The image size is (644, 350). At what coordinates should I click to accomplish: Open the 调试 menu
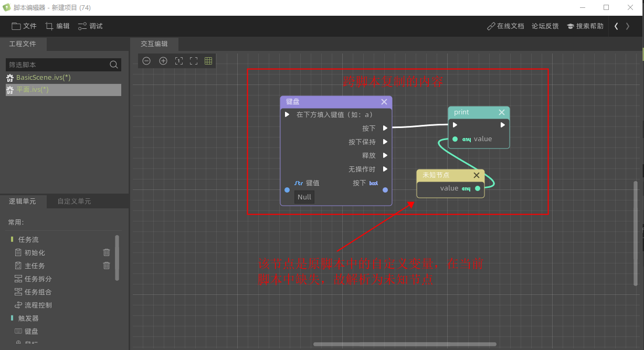(x=90, y=26)
